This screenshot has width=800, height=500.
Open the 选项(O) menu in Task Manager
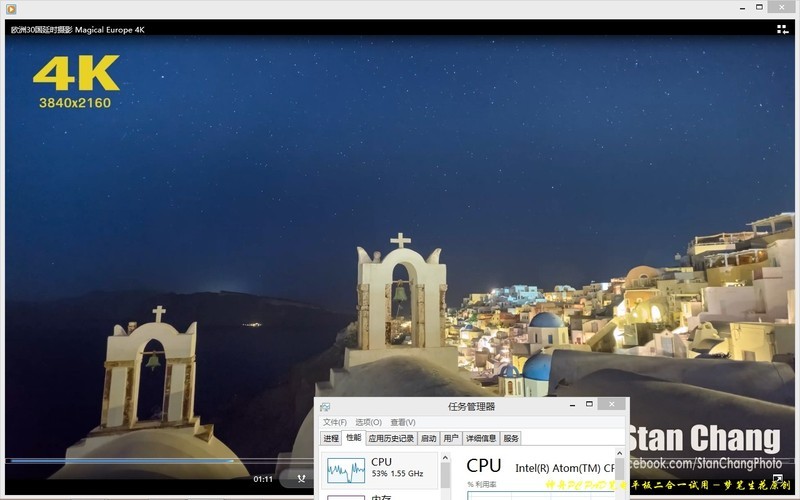click(x=368, y=422)
